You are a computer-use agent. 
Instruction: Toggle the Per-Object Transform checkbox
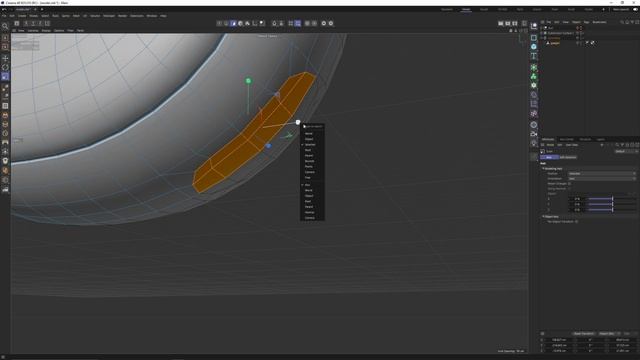click(577, 222)
